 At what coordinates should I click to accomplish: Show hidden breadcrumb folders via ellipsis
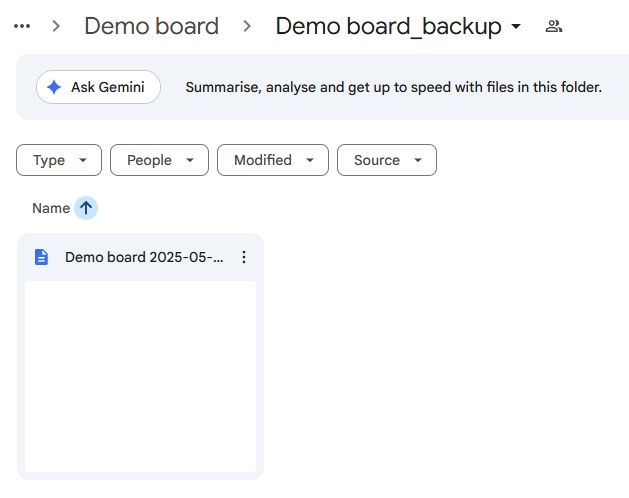pos(22,26)
